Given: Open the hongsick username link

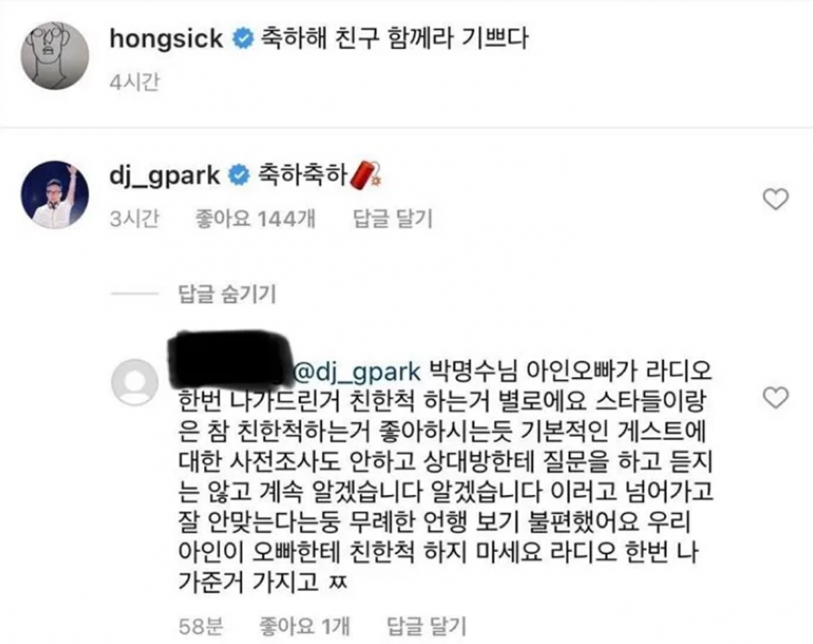Looking at the screenshot, I should tap(167, 39).
